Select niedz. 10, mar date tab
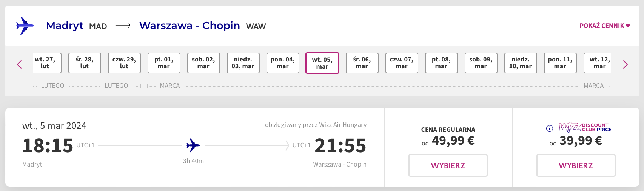This screenshot has width=644, height=191. point(521,63)
